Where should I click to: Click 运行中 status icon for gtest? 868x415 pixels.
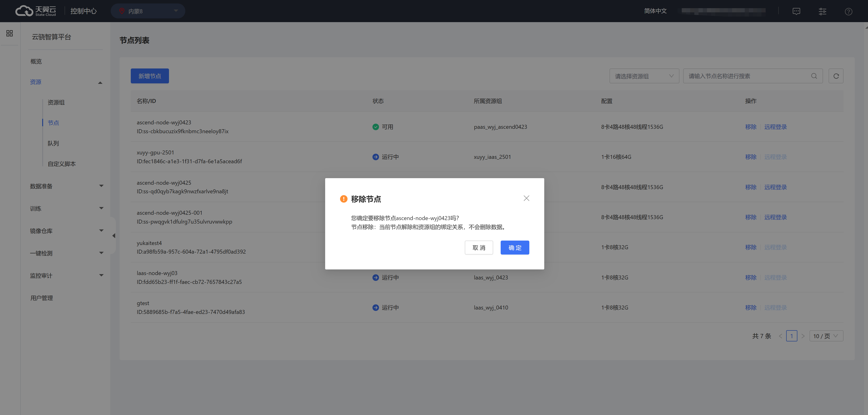point(375,308)
